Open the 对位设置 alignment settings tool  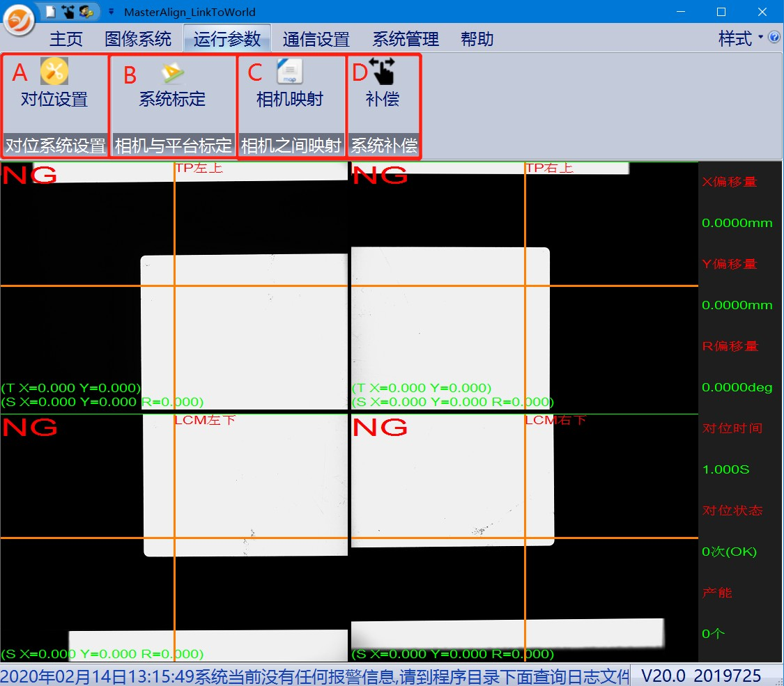click(x=54, y=87)
